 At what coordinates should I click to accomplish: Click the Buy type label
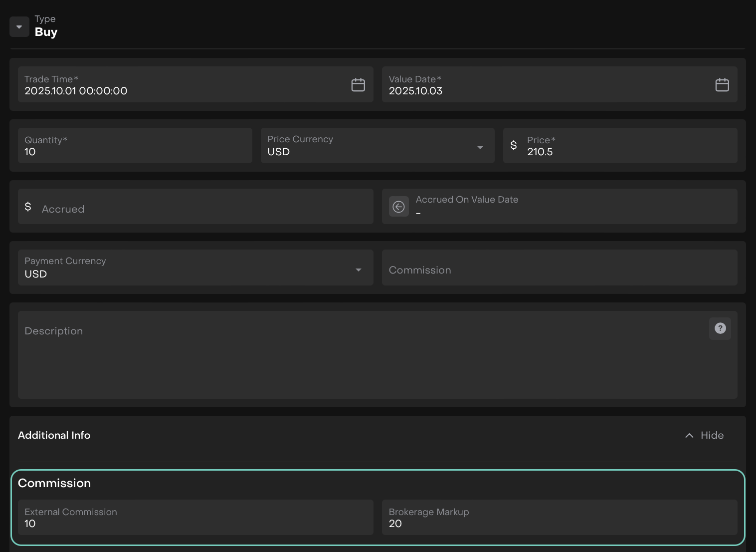pos(46,32)
